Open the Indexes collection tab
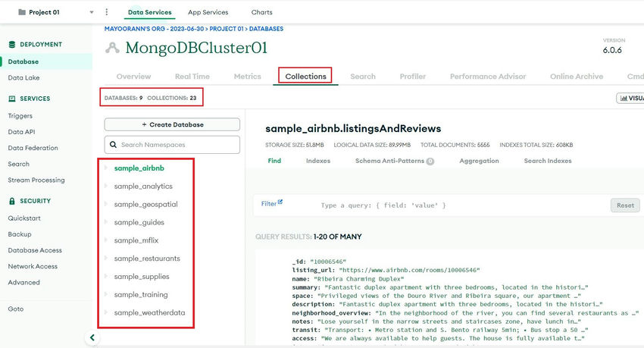The width and height of the screenshot is (644, 348). click(318, 161)
